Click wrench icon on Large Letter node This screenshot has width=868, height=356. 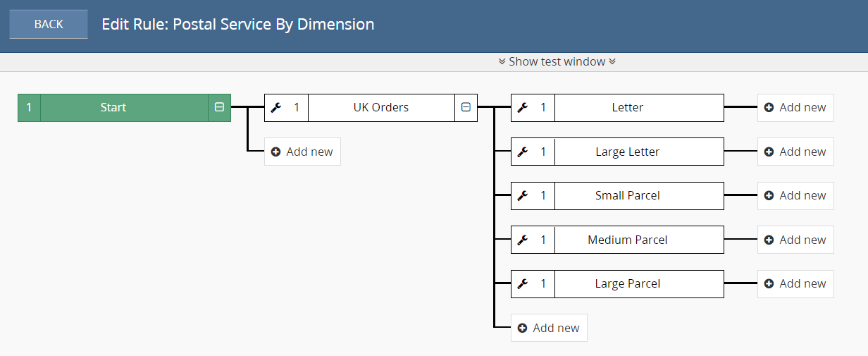pos(523,152)
